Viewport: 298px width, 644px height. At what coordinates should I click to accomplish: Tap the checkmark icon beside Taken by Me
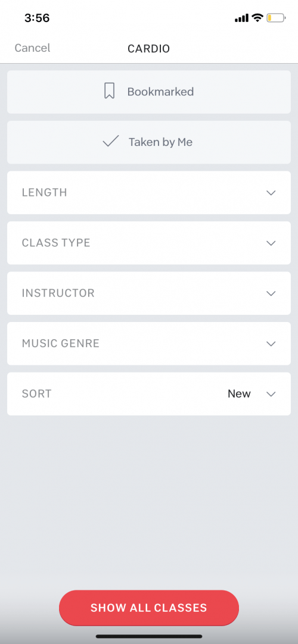click(111, 142)
